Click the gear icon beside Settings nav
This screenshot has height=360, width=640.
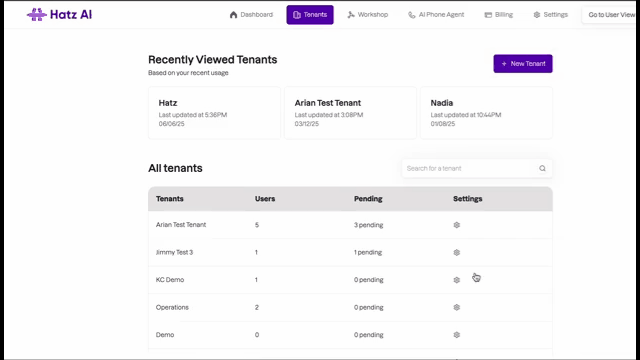pyautogui.click(x=537, y=15)
